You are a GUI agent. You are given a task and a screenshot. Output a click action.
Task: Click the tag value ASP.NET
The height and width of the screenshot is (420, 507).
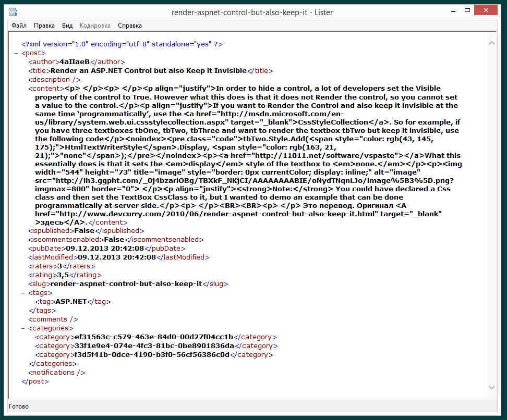pos(71,301)
